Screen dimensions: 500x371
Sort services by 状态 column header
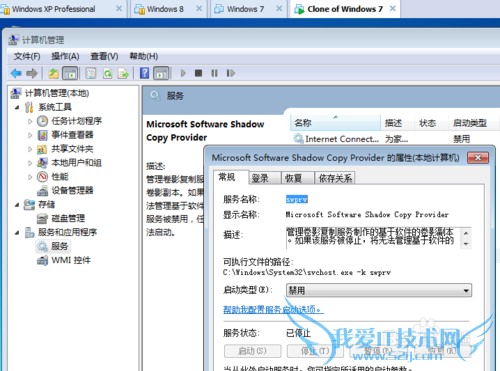click(431, 123)
